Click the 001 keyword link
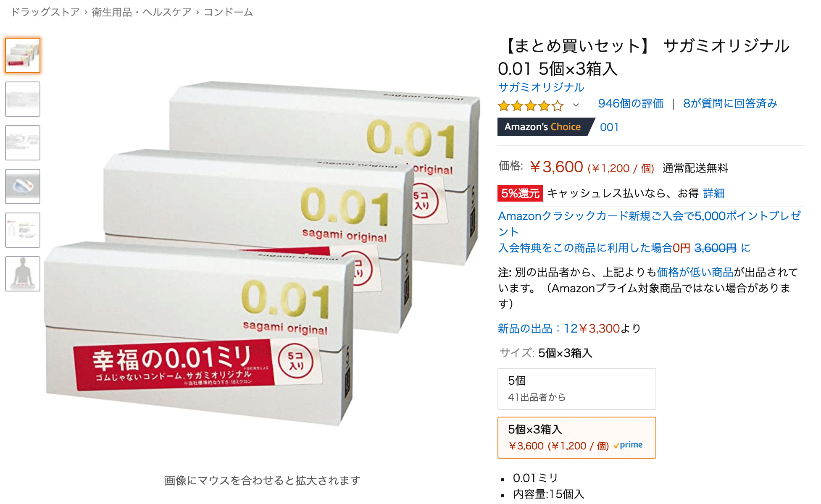821x504 pixels. click(609, 127)
